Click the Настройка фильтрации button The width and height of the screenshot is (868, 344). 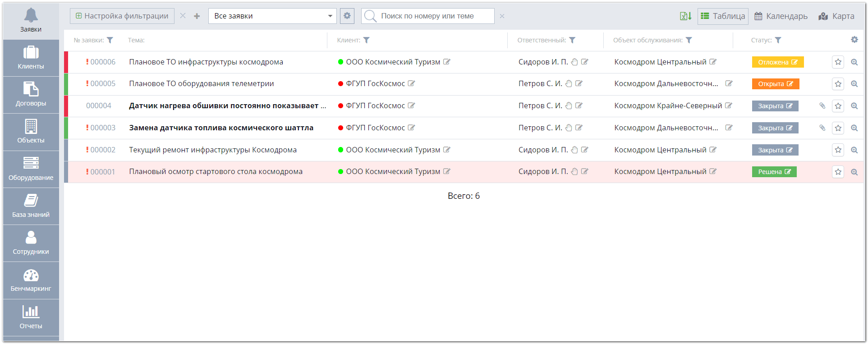(122, 16)
